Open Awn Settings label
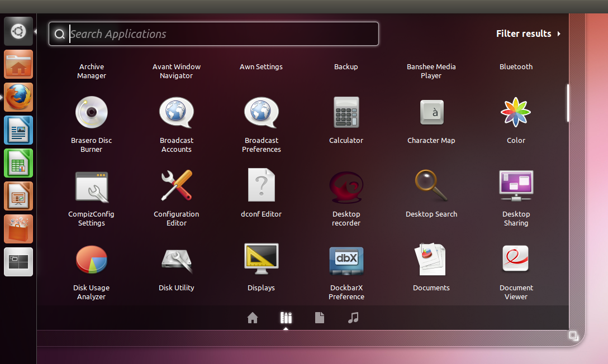Screen dimensions: 608x364 pos(262,66)
